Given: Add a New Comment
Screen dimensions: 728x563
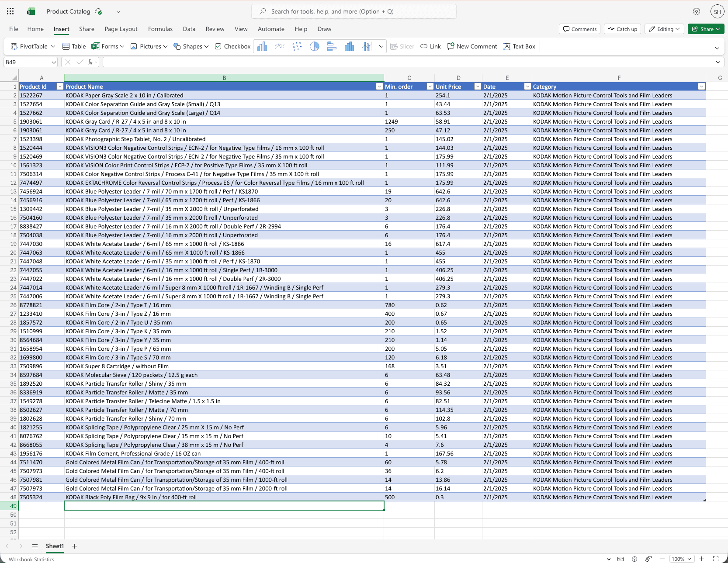Looking at the screenshot, I should point(471,46).
